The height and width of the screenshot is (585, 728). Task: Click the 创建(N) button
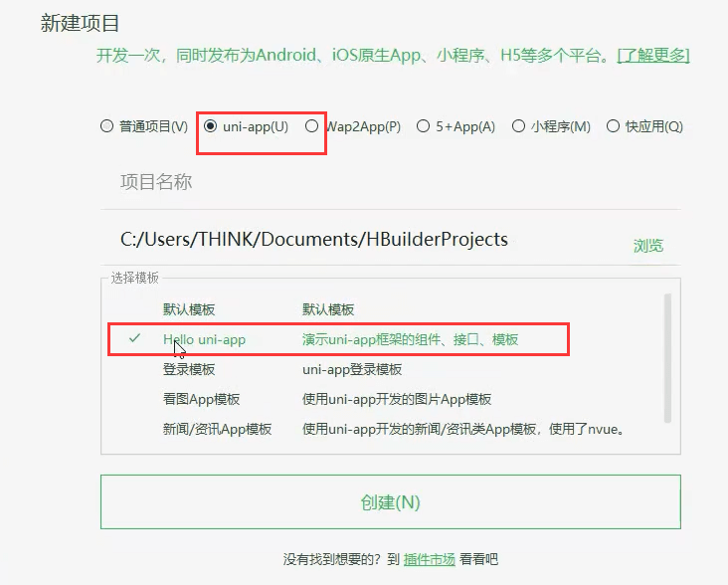pos(391,501)
